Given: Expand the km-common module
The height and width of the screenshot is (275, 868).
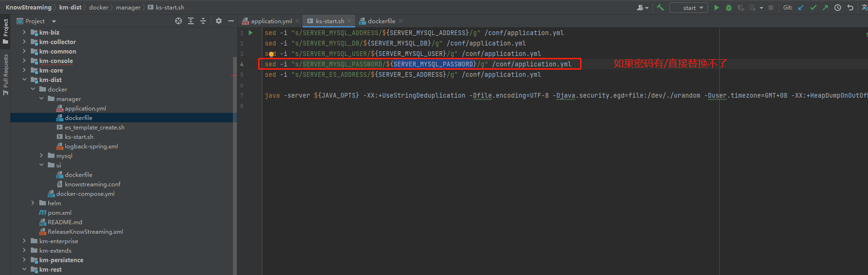Looking at the screenshot, I should (x=24, y=51).
